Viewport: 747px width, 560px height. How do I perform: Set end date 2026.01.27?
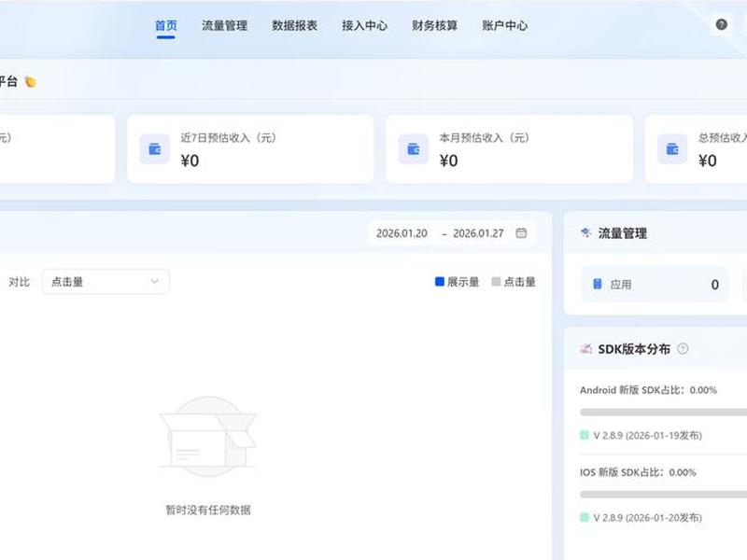[x=478, y=233]
